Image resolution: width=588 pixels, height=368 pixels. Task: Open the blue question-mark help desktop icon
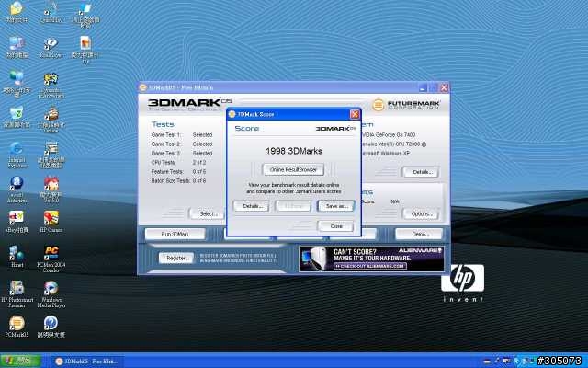[51, 327]
